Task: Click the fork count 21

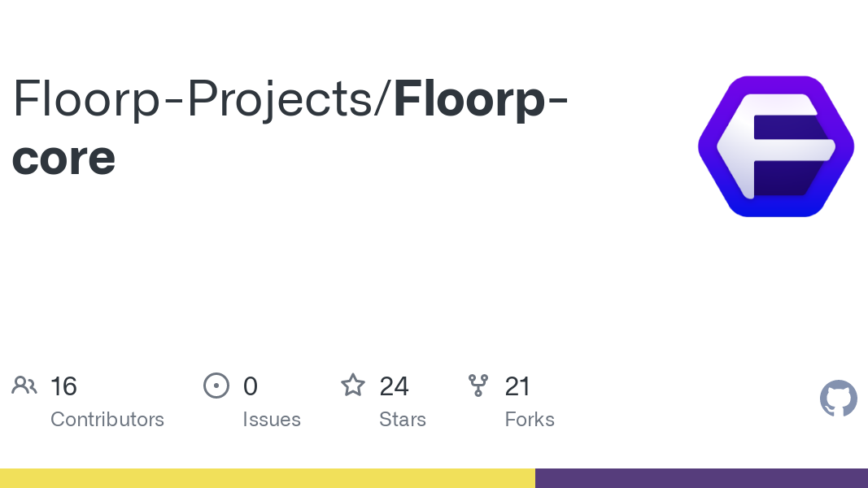Action: pyautogui.click(x=517, y=386)
